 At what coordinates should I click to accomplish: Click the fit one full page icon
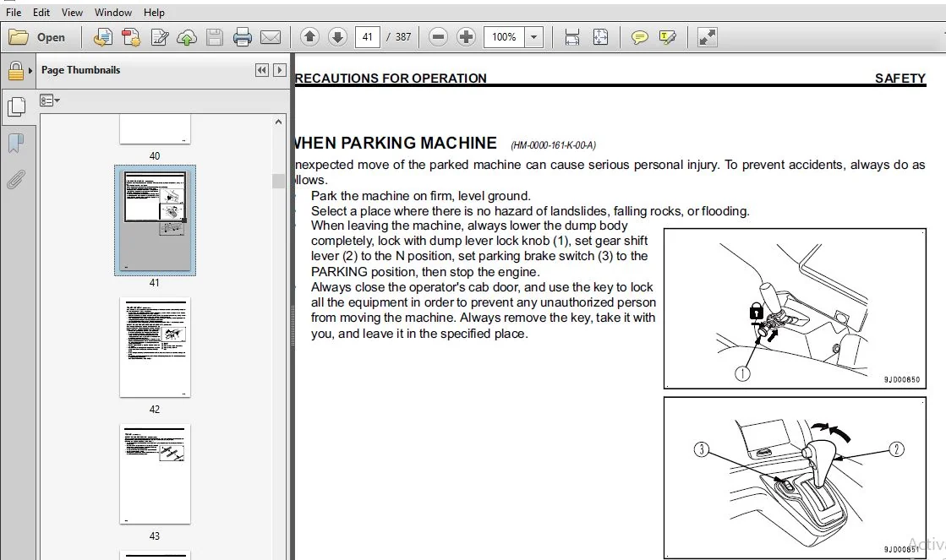coord(600,37)
